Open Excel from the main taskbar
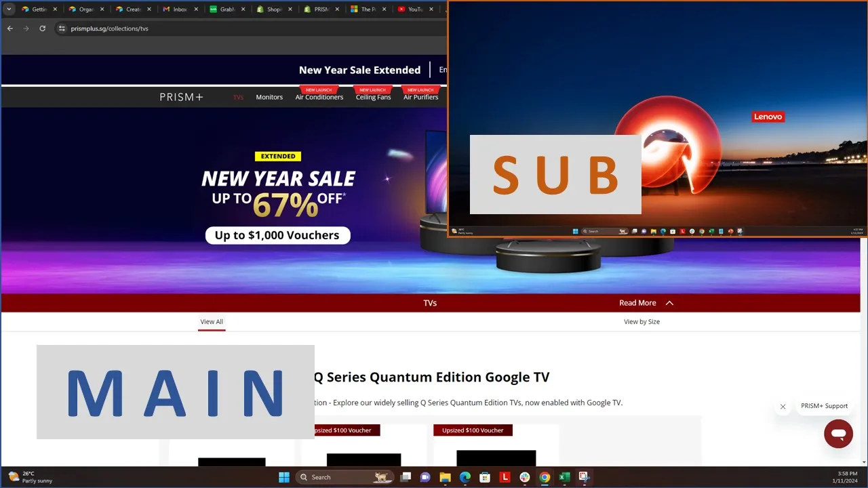The image size is (868, 488). tap(564, 477)
